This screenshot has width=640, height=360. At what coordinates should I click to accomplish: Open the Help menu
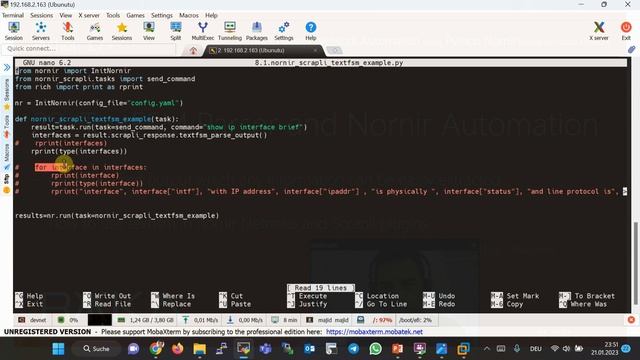point(211,15)
